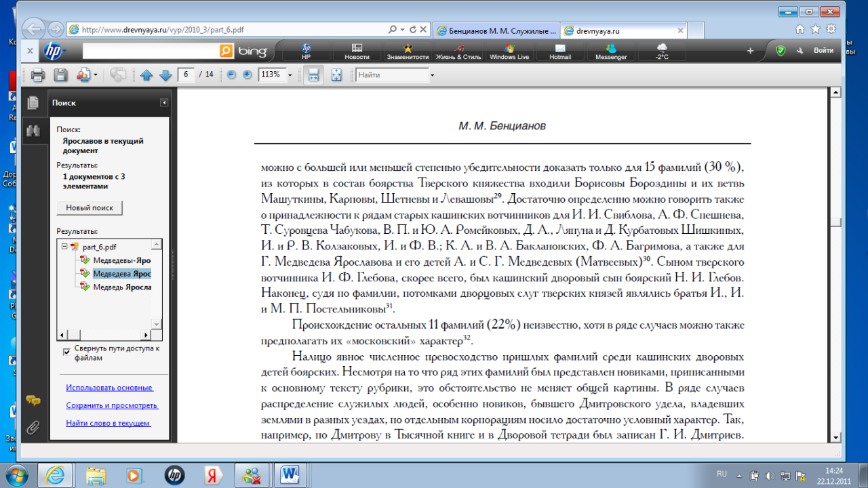Save a copy with the floppy disk icon
Screen dimensions: 868x488
pyautogui.click(x=60, y=75)
